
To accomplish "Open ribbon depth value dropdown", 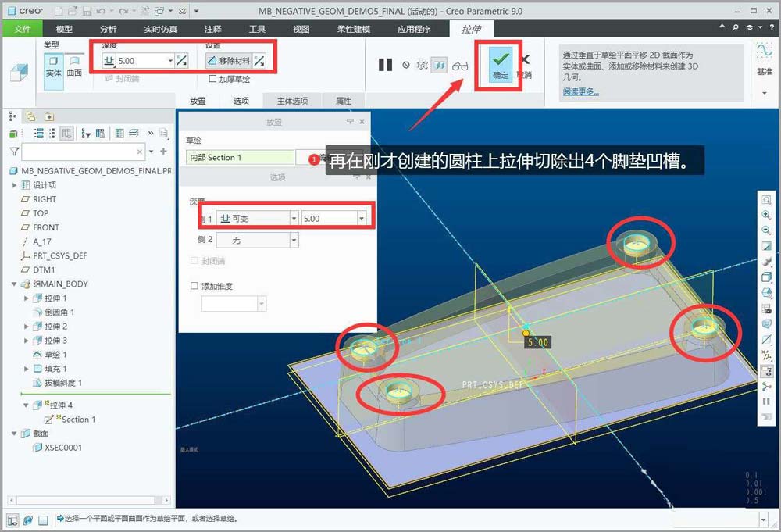I will click(x=170, y=61).
